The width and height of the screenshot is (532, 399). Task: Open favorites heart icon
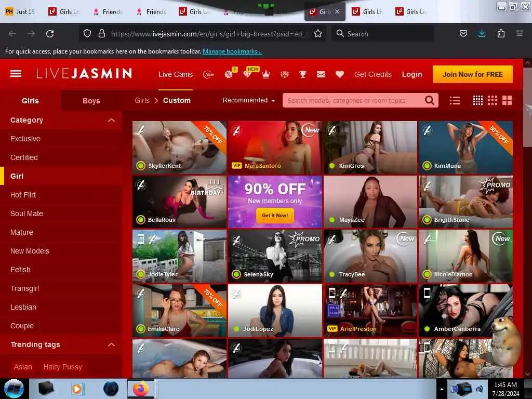pos(340,74)
